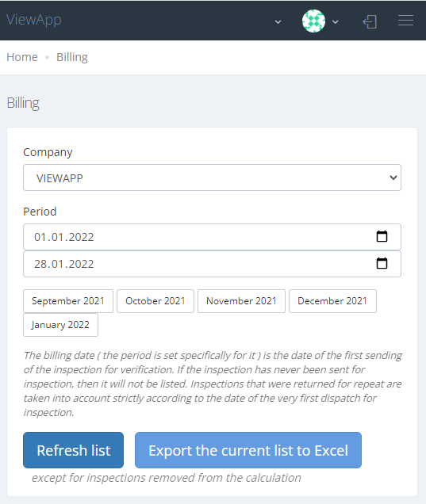The image size is (426, 504).
Task: Open the Company VIEWAPP dropdown
Action: [212, 178]
